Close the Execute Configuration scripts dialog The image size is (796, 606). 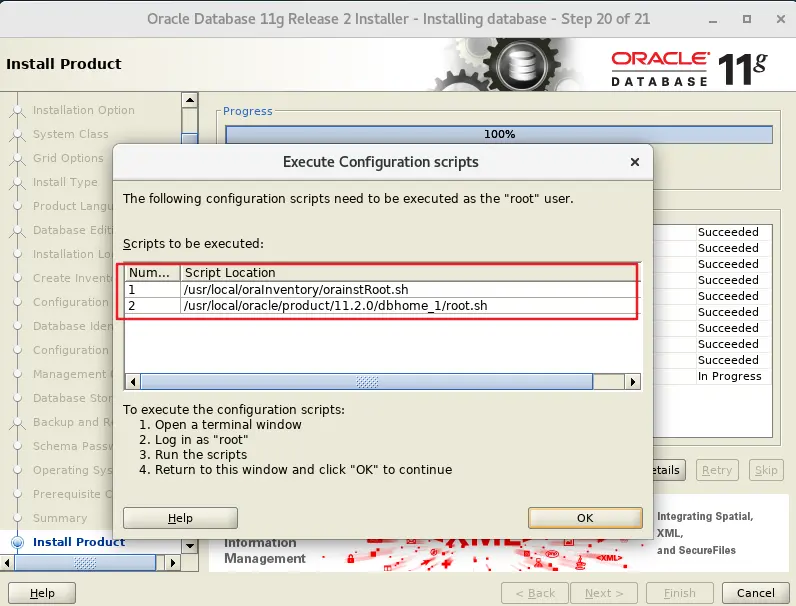[635, 162]
